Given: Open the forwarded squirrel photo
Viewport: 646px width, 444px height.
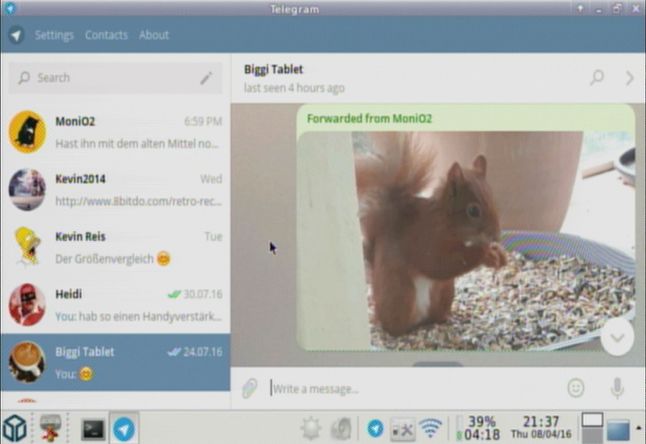Looking at the screenshot, I should point(465,240).
